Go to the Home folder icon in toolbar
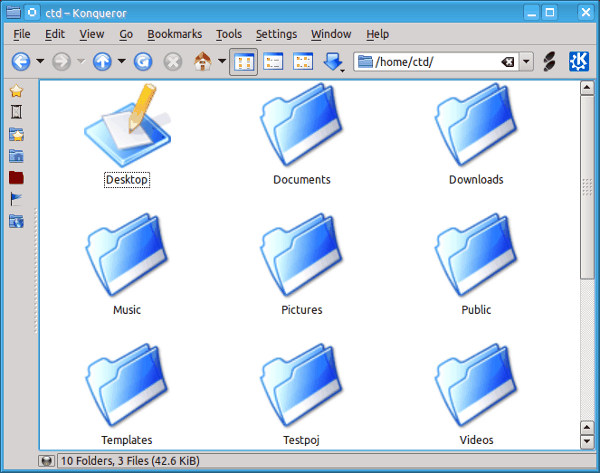The width and height of the screenshot is (600, 473). [203, 62]
